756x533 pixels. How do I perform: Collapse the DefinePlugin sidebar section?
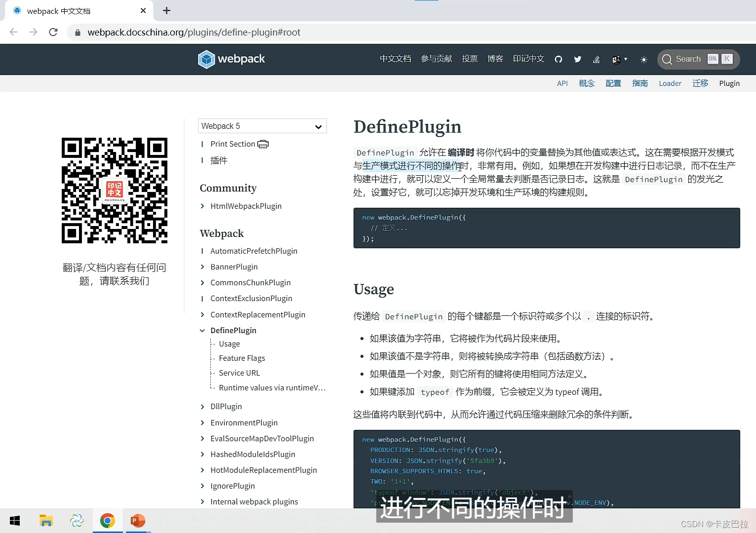point(202,331)
